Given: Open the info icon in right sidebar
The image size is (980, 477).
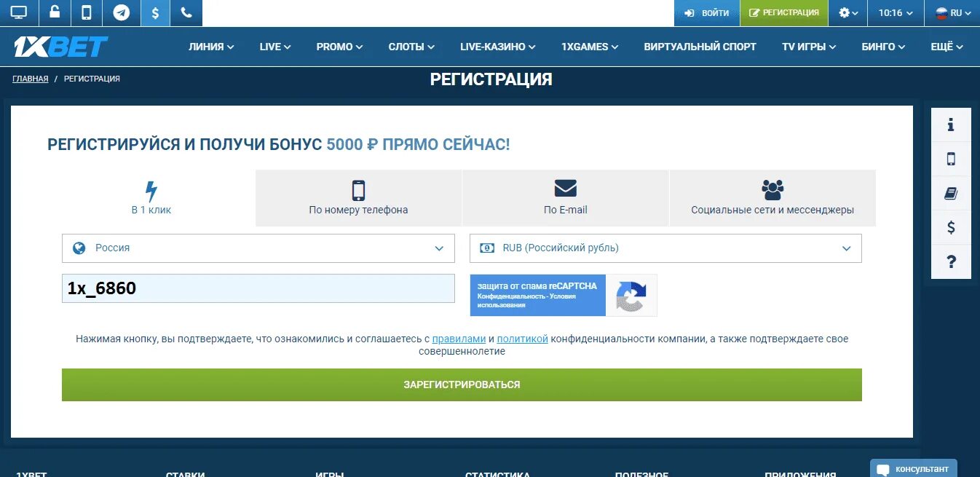Looking at the screenshot, I should click(x=951, y=125).
